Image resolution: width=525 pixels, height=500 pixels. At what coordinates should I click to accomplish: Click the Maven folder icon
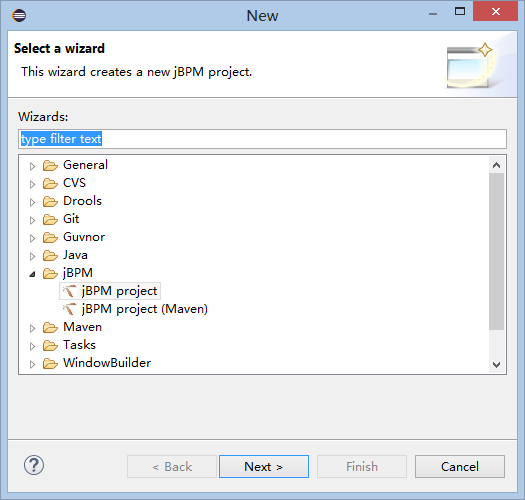(x=50, y=328)
